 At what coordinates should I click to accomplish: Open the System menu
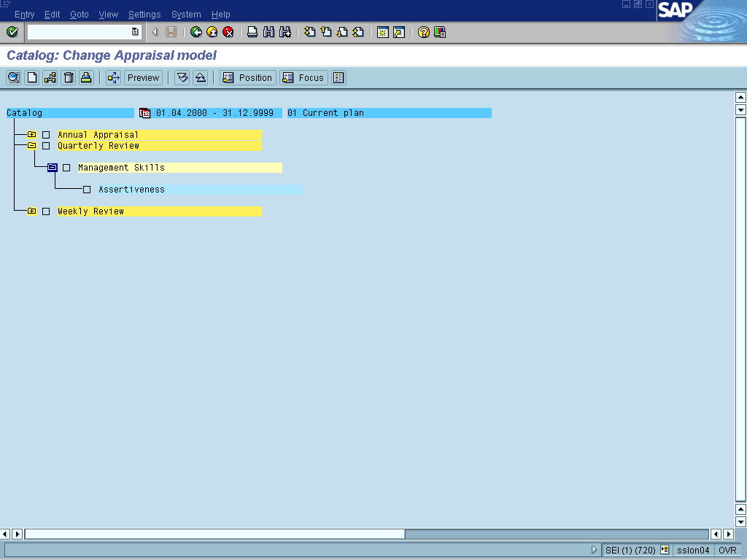click(x=186, y=15)
